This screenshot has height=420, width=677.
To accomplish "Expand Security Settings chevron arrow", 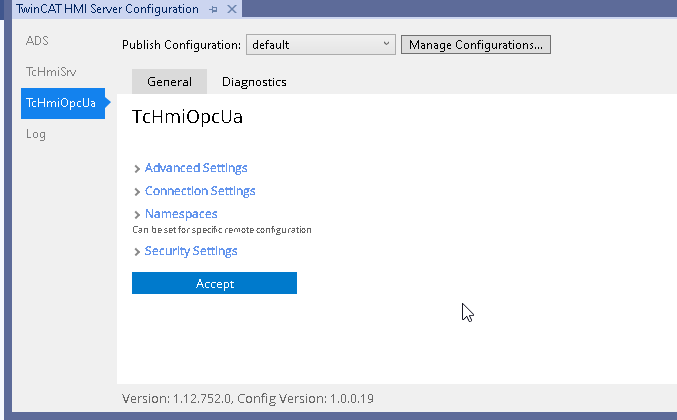I will tap(137, 252).
